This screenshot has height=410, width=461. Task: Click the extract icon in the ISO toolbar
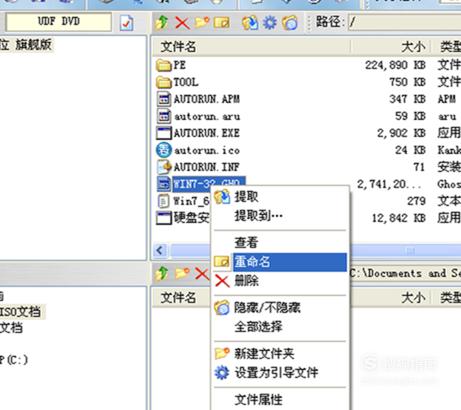pyautogui.click(x=250, y=23)
